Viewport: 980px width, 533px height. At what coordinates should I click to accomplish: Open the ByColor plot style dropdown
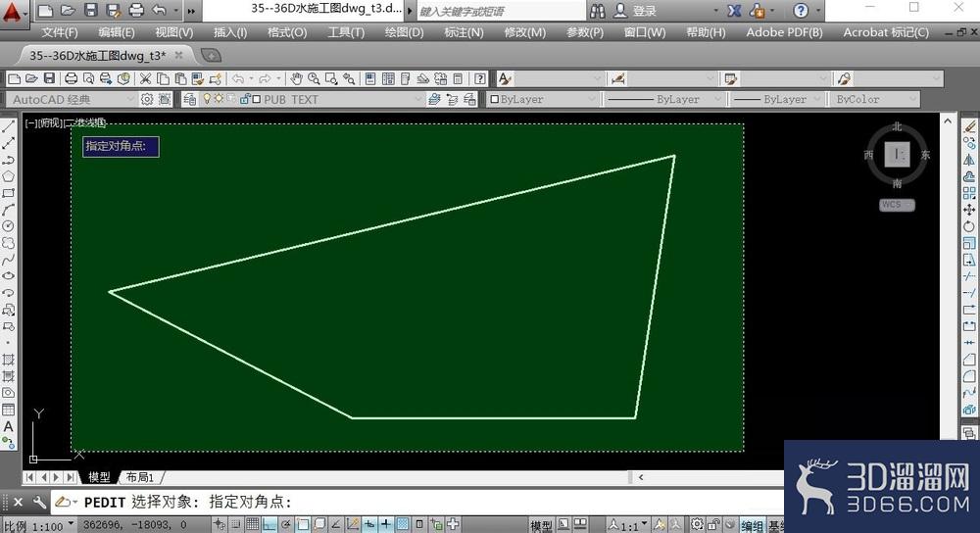point(874,99)
